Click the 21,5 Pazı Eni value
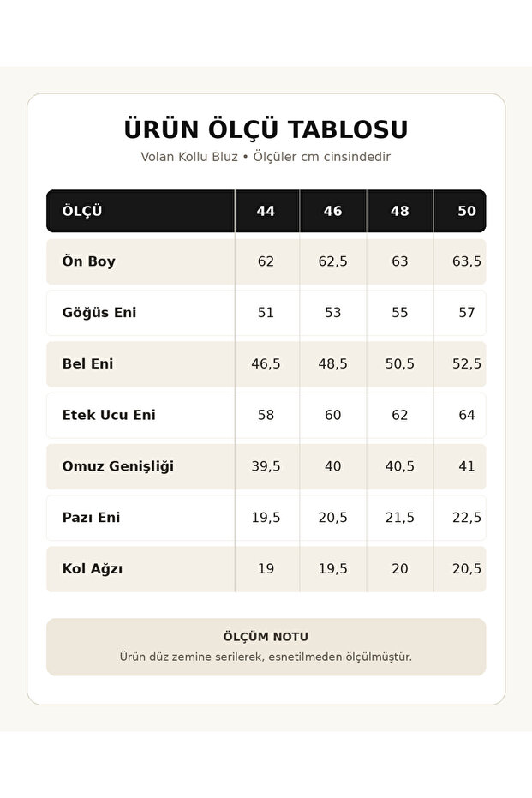 [x=400, y=518]
